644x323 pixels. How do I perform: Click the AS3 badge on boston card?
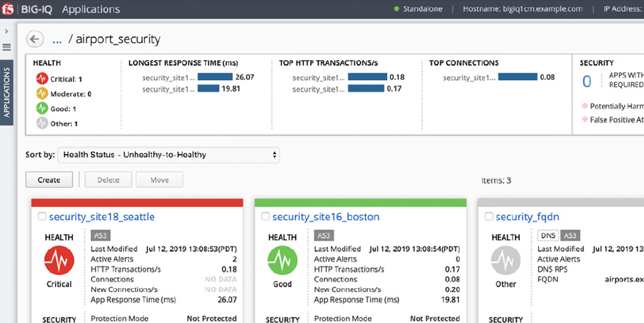pyautogui.click(x=324, y=235)
